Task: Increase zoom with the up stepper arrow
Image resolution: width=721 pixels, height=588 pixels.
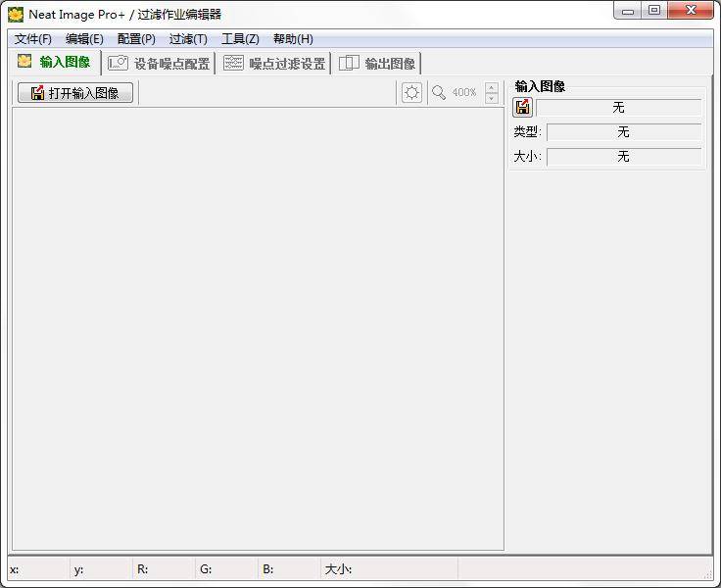Action: click(x=492, y=87)
